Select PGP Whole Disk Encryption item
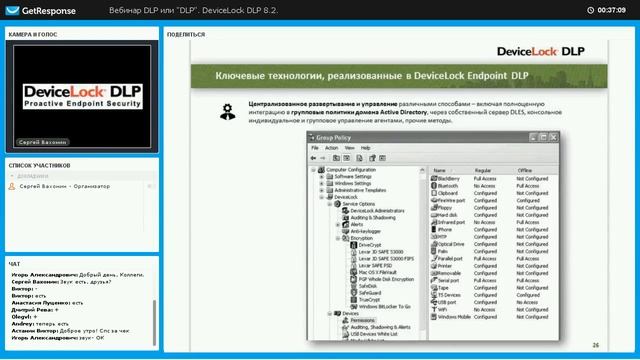This screenshot has width=640, height=360. (386, 279)
